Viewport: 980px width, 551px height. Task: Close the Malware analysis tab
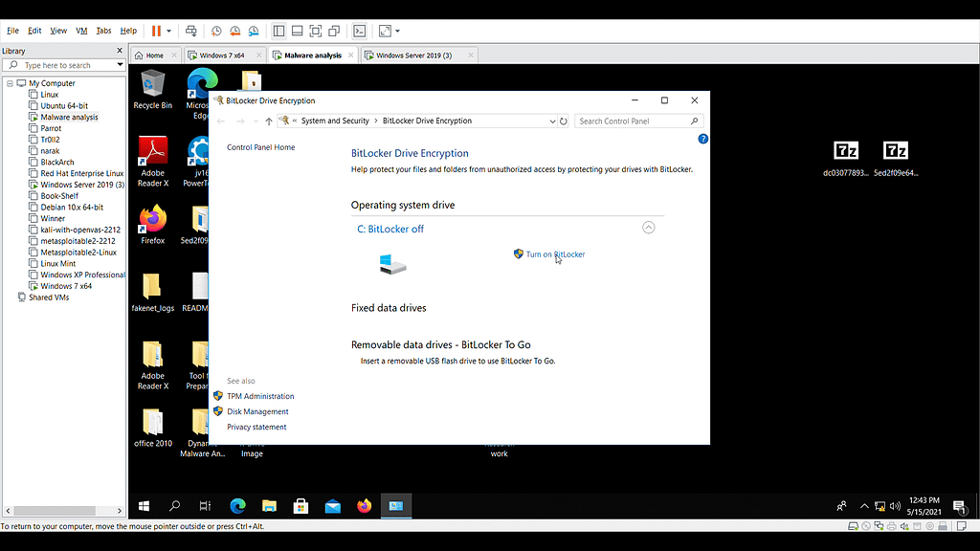tap(351, 55)
